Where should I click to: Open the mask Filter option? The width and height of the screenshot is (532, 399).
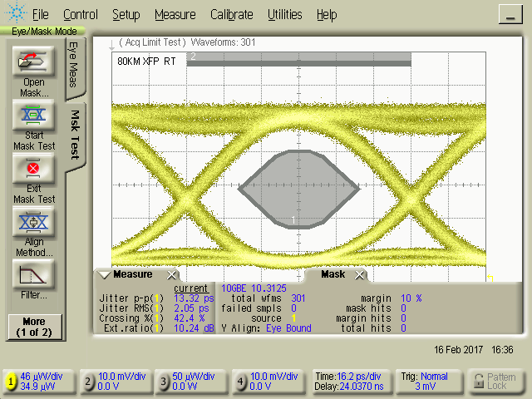coord(34,275)
